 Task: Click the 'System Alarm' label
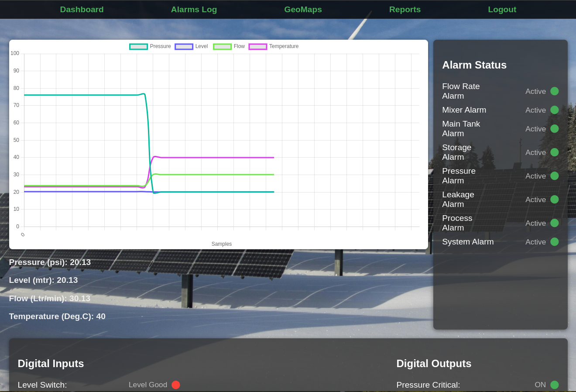click(468, 242)
